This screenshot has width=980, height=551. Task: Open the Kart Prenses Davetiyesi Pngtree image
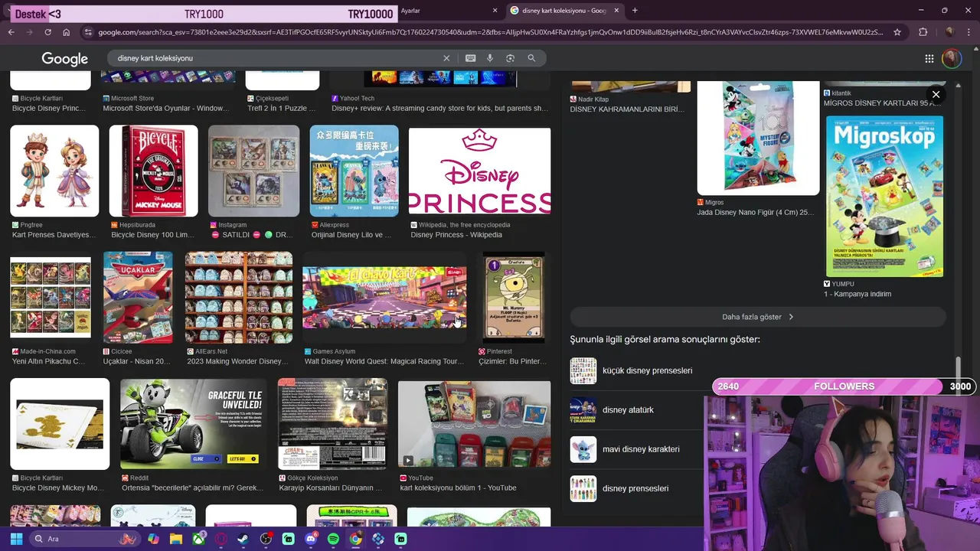pyautogui.click(x=54, y=171)
